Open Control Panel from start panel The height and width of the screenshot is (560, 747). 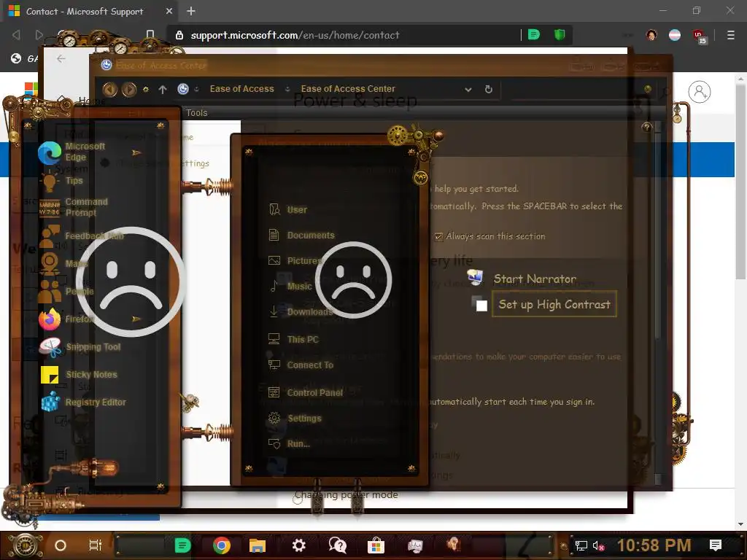pyautogui.click(x=306, y=393)
